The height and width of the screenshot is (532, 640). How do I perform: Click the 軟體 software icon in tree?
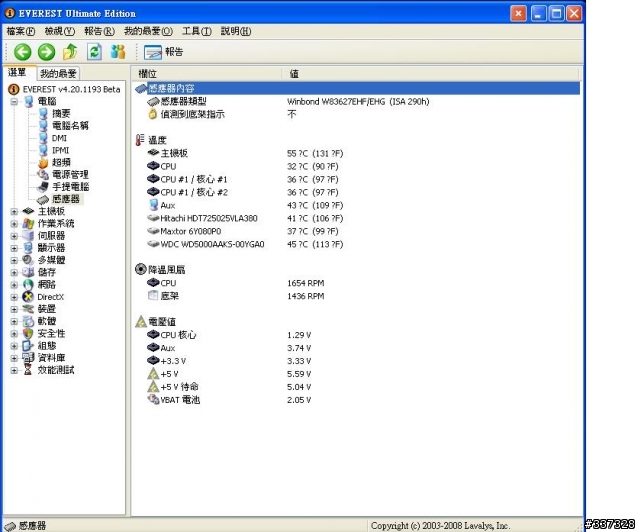click(28, 321)
